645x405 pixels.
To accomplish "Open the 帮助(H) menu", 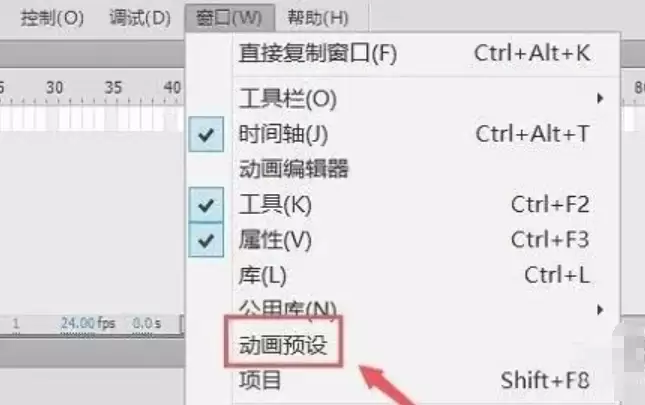I will click(x=318, y=18).
